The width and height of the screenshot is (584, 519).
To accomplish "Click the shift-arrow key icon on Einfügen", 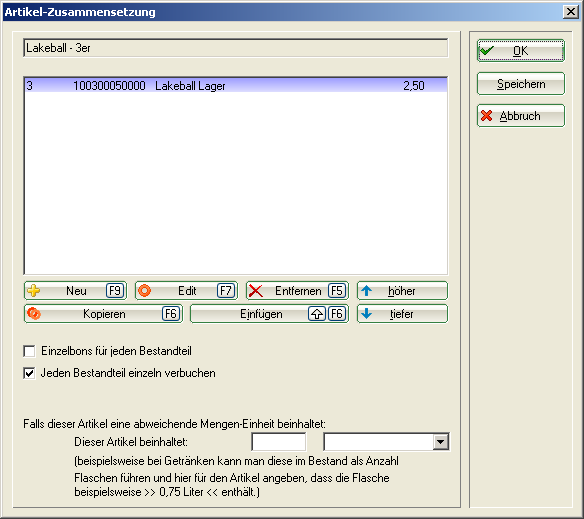I will point(317,314).
